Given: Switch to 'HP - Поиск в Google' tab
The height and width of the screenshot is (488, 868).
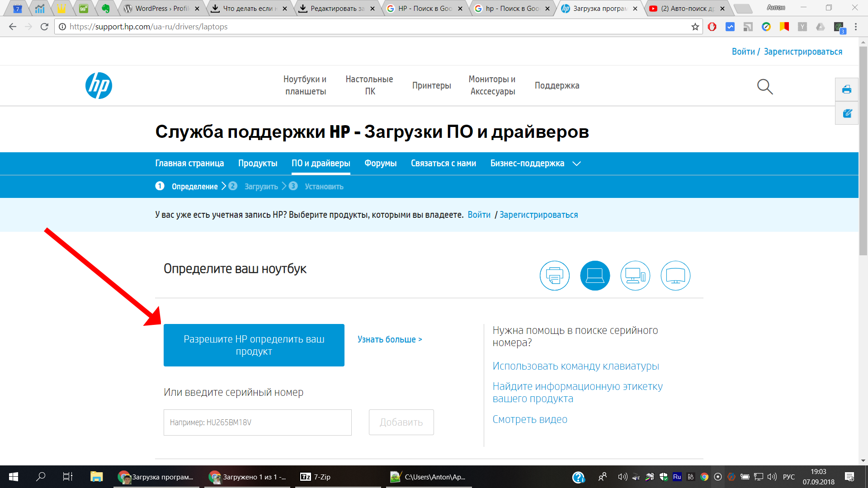Looking at the screenshot, I should (425, 9).
